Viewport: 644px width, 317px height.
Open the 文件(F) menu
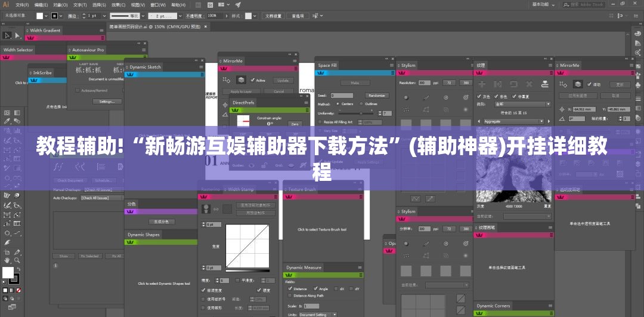click(x=22, y=5)
